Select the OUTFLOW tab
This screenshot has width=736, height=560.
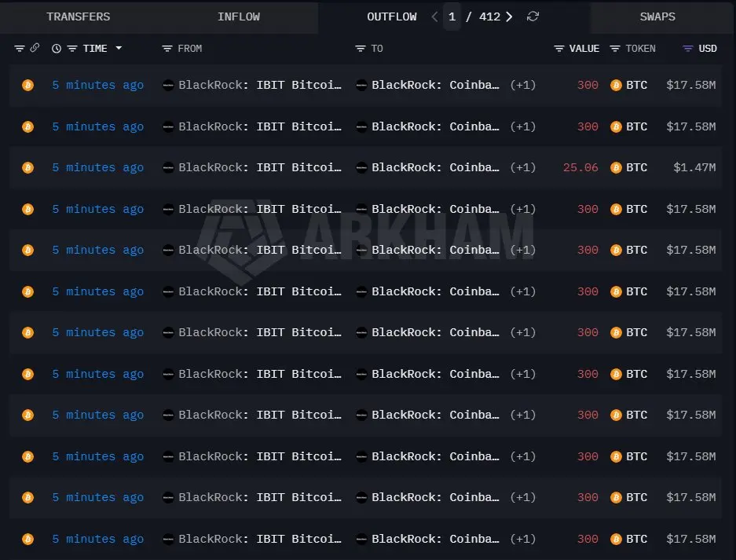tap(391, 17)
